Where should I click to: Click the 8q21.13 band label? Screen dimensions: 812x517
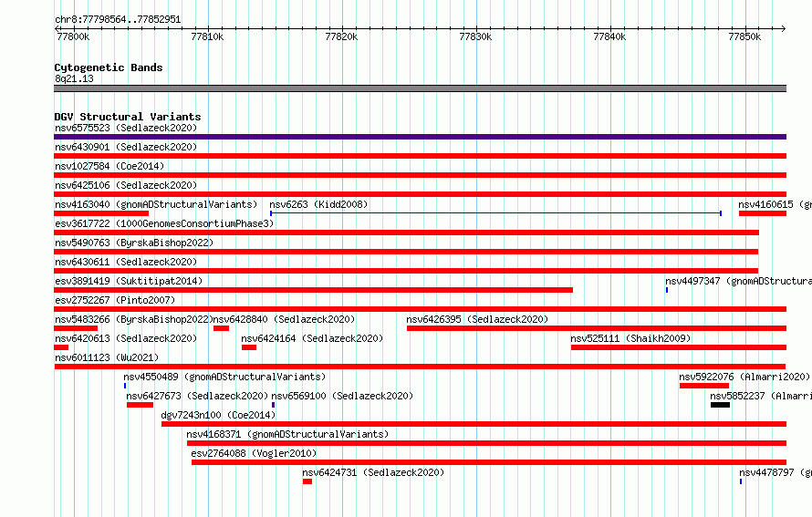click(74, 78)
